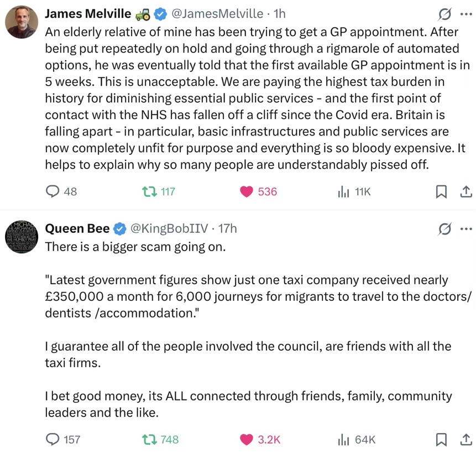
Task: Visit the @JamesMelville handle link
Action: tap(217, 14)
